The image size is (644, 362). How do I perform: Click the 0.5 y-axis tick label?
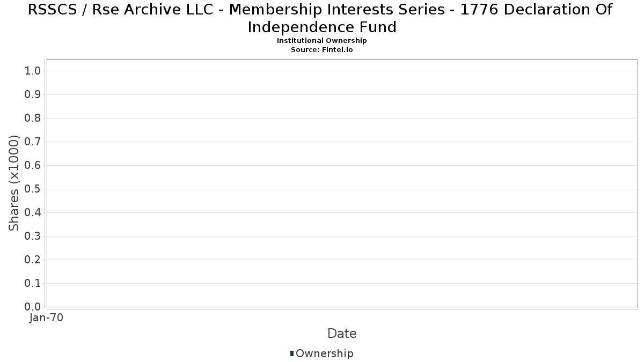[x=33, y=189]
